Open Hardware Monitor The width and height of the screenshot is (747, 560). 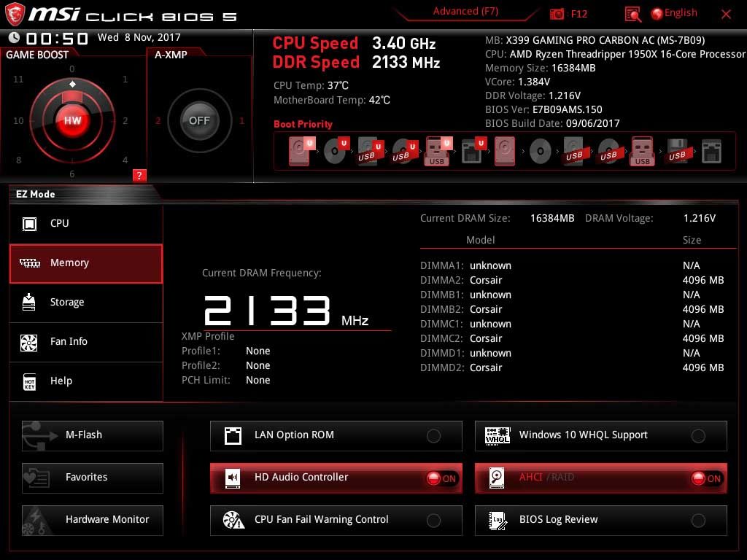(x=93, y=520)
